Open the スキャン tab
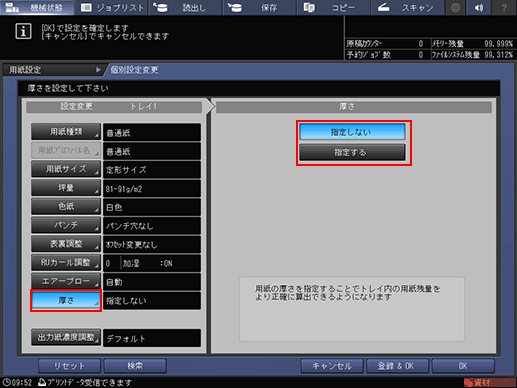 click(x=407, y=7)
